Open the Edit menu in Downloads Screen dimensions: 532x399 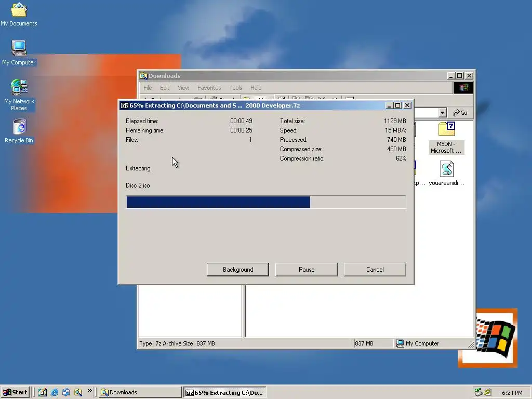pos(165,88)
